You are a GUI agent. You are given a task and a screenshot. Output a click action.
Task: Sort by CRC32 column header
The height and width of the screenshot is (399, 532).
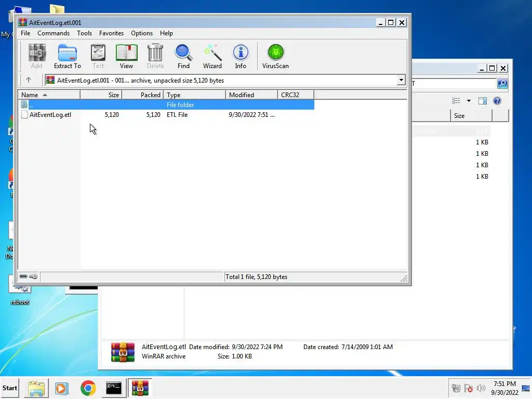[296, 95]
